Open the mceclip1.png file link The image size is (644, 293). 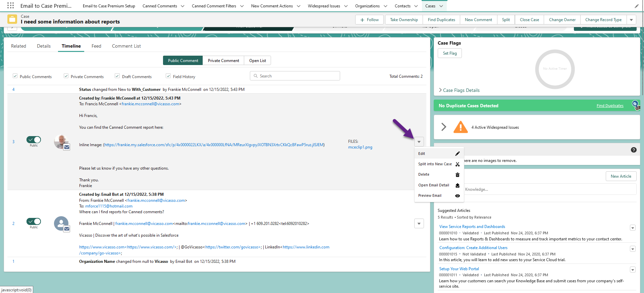360,147
